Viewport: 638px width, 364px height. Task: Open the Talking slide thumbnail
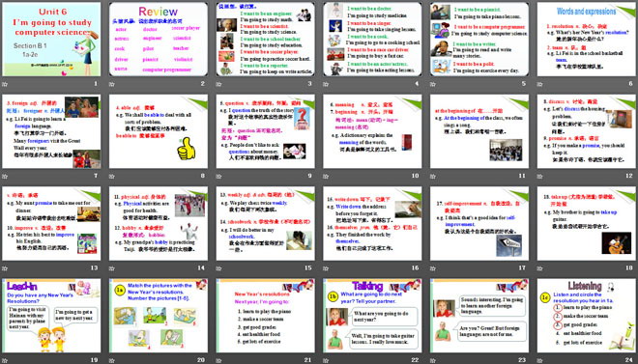coord(372,316)
